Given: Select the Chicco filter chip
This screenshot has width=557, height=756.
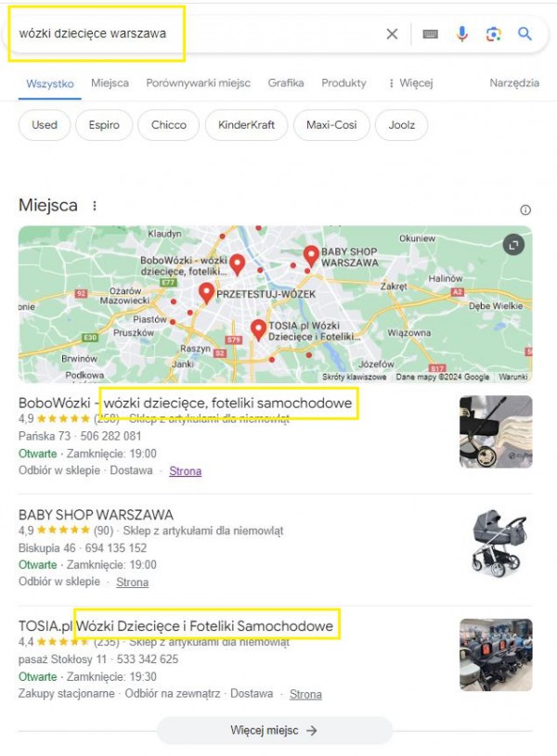Looking at the screenshot, I should pyautogui.click(x=168, y=125).
